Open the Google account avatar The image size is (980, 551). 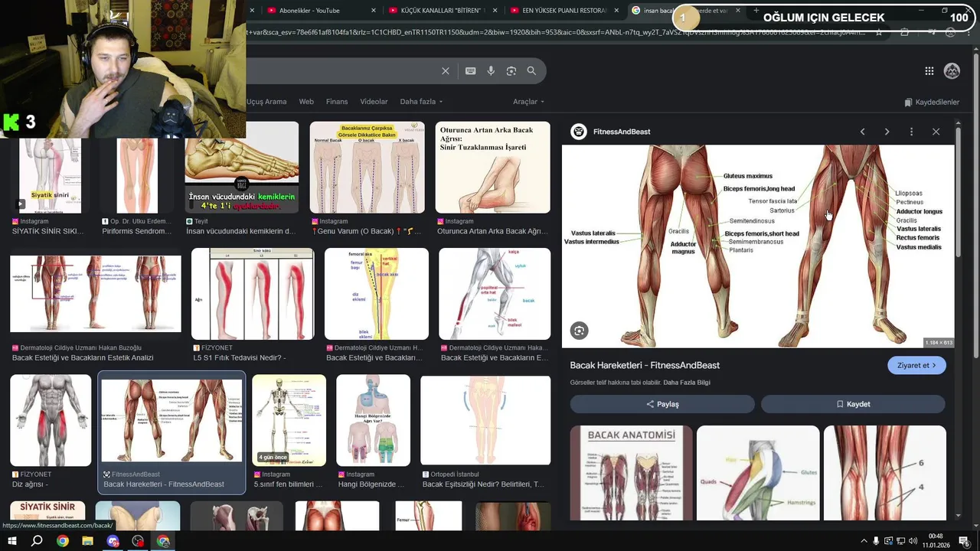pyautogui.click(x=952, y=71)
